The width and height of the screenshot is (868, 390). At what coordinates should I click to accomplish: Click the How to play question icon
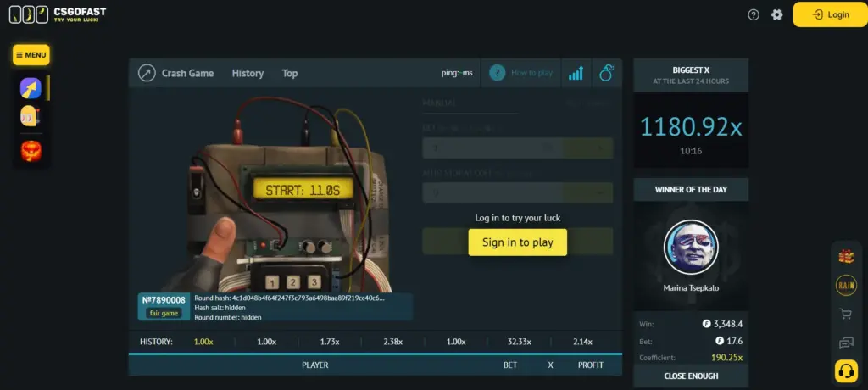(x=497, y=73)
